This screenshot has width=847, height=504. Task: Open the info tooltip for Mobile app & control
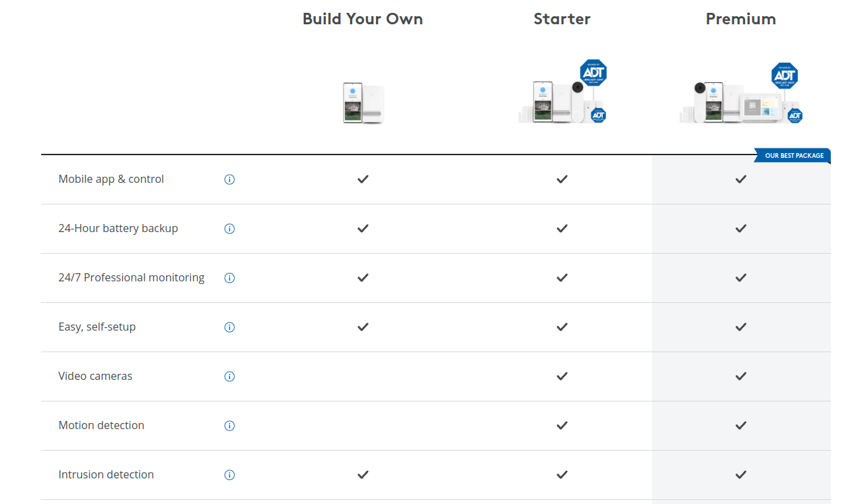click(x=229, y=179)
